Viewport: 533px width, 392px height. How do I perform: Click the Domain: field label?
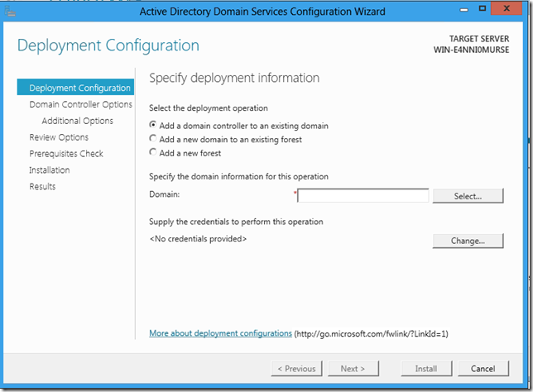164,194
